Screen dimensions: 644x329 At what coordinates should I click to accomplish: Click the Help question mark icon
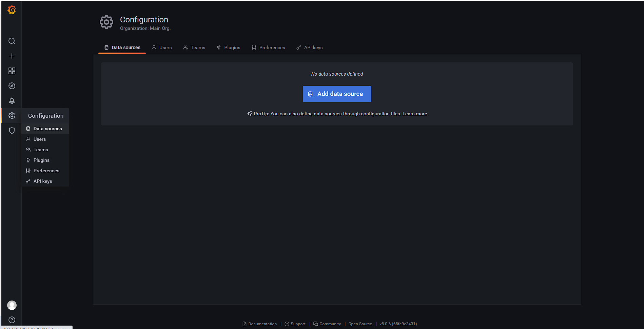coord(12,320)
